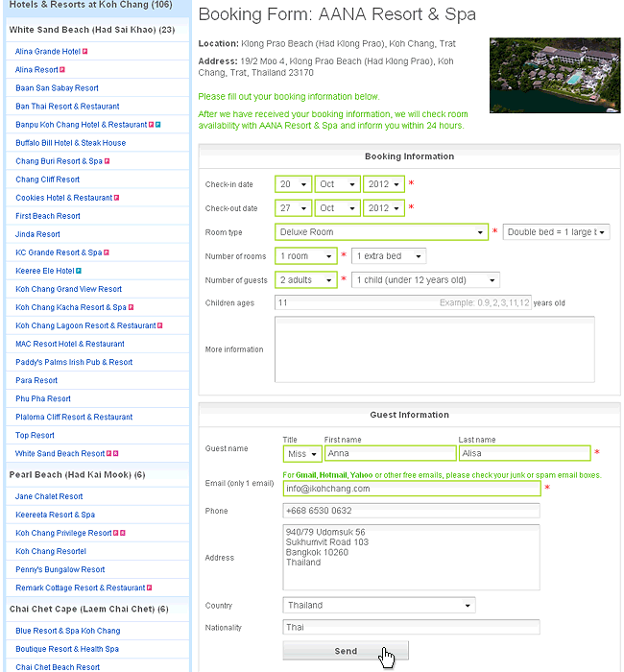The image size is (624, 672).
Task: Click the pink icon beside Koh Chang Kacha Resort
Action: point(131,307)
